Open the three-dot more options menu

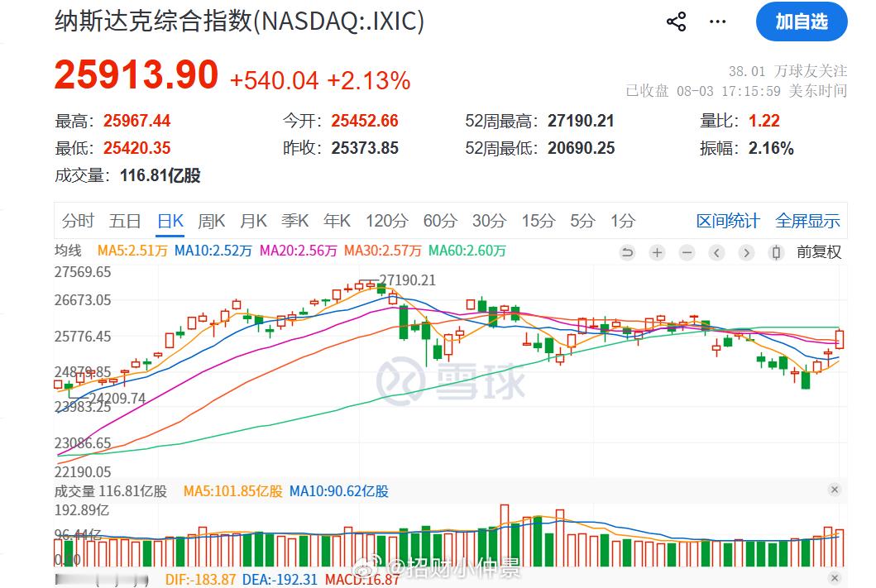[717, 22]
